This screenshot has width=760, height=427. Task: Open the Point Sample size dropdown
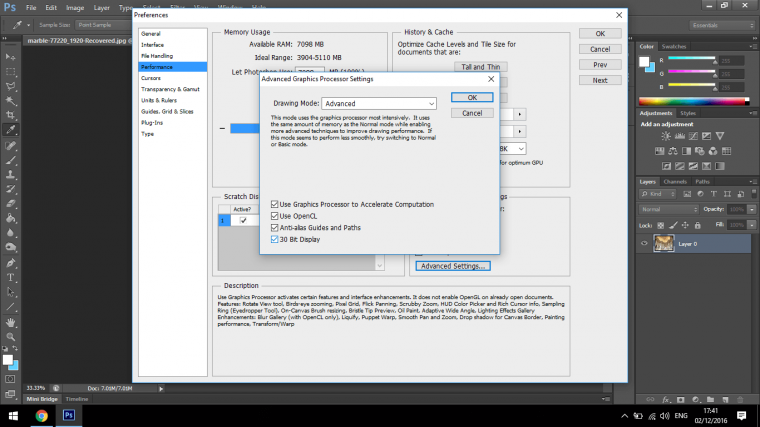pyautogui.click(x=103, y=25)
